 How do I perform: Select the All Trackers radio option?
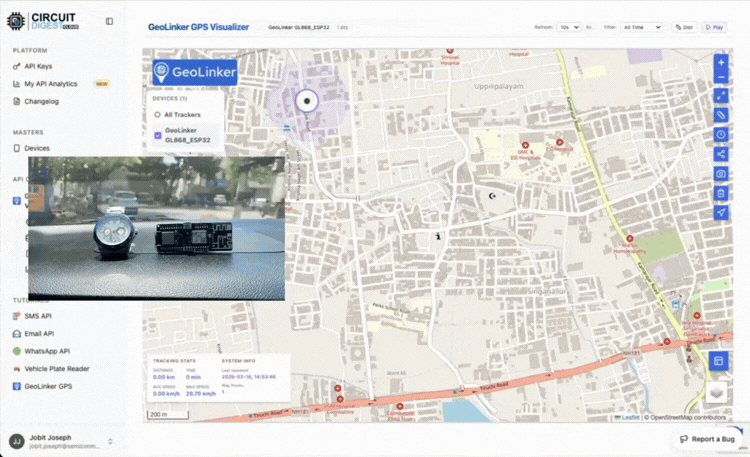point(157,115)
